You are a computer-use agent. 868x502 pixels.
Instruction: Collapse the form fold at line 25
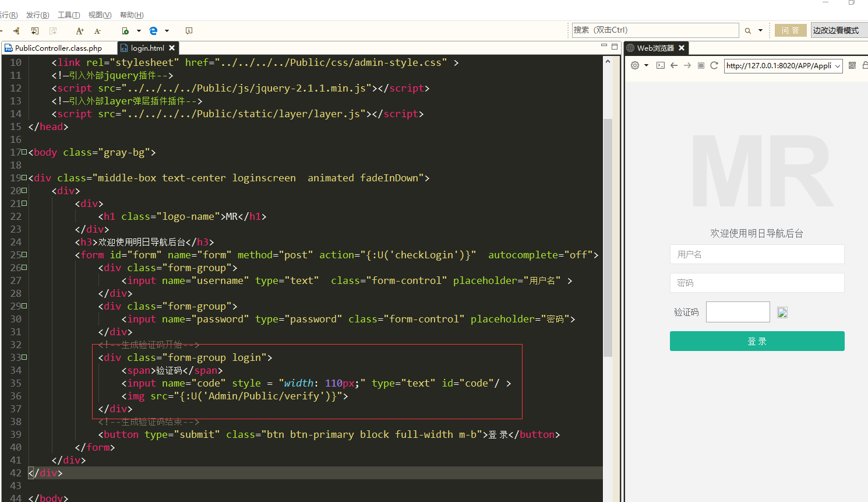[24, 255]
